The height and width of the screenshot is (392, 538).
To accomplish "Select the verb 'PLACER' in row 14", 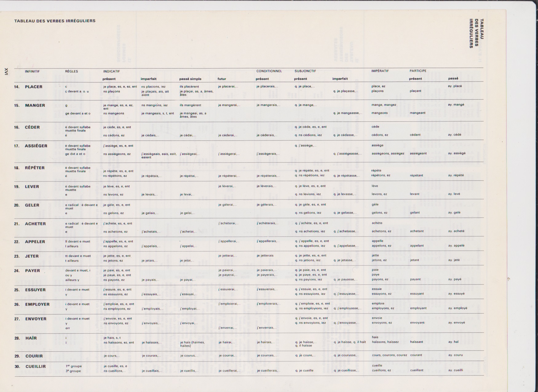I will pyautogui.click(x=34, y=87).
